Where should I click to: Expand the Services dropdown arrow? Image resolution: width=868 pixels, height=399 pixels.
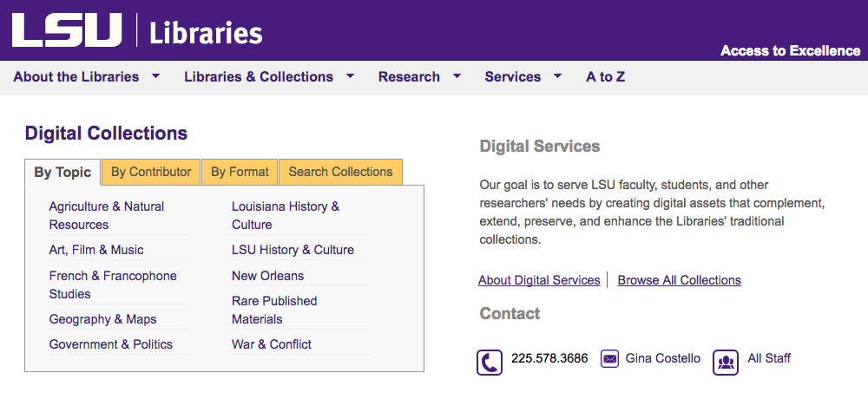click(558, 75)
